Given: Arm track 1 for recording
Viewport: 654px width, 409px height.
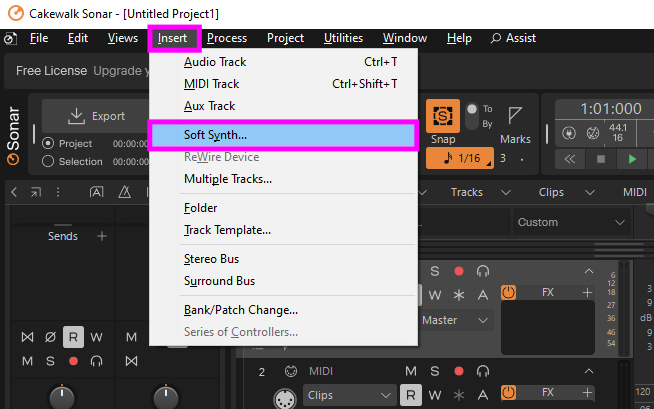Looking at the screenshot, I should [x=459, y=271].
